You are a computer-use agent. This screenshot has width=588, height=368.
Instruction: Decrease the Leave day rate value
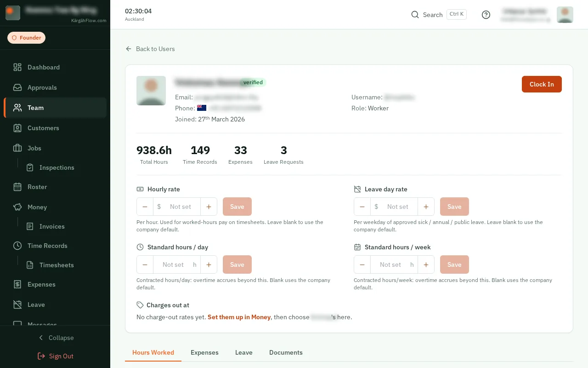(362, 207)
